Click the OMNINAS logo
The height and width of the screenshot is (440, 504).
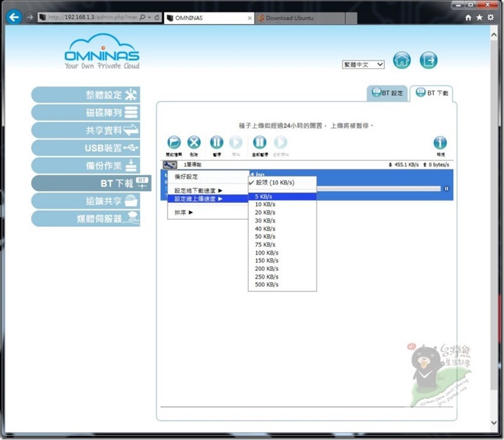coord(102,51)
